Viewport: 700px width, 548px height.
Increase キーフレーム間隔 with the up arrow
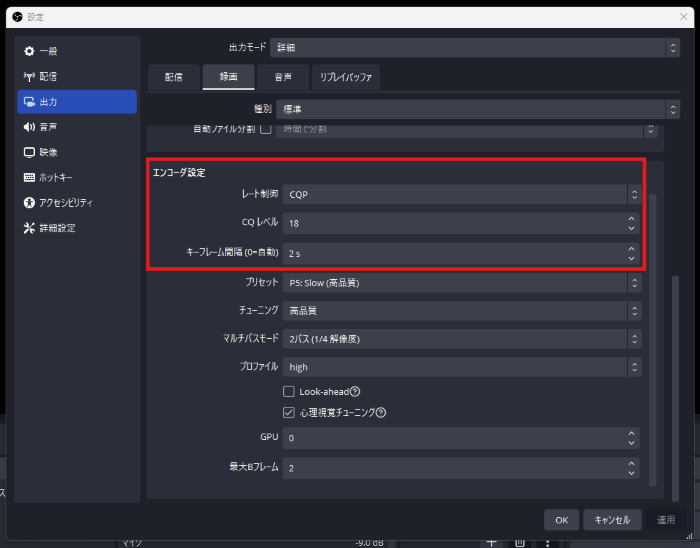click(x=631, y=249)
